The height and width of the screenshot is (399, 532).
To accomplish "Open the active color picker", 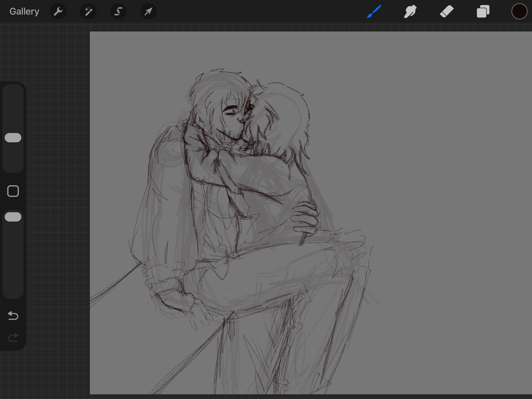I will pos(519,11).
